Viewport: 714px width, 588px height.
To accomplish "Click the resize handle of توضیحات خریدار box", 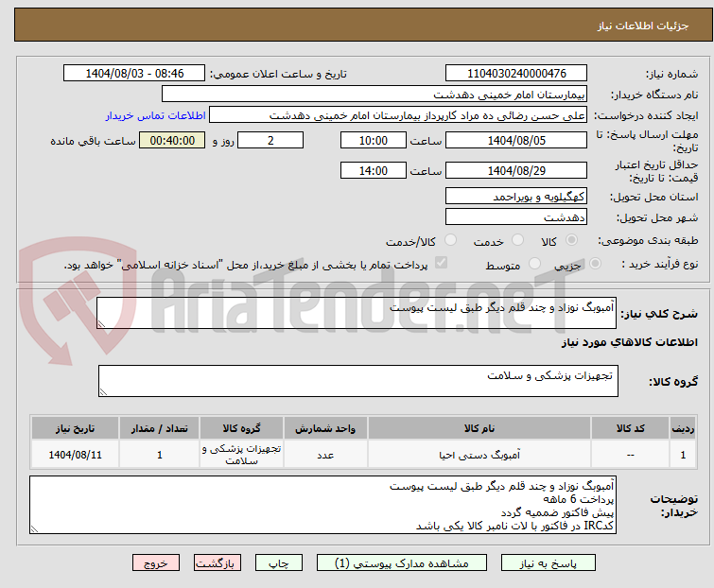I will (x=35, y=528).
